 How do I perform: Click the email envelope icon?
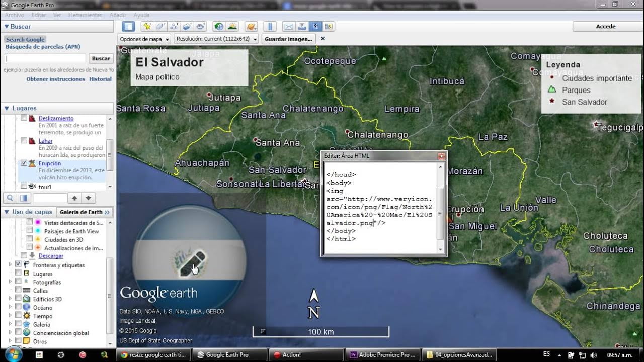[289, 27]
